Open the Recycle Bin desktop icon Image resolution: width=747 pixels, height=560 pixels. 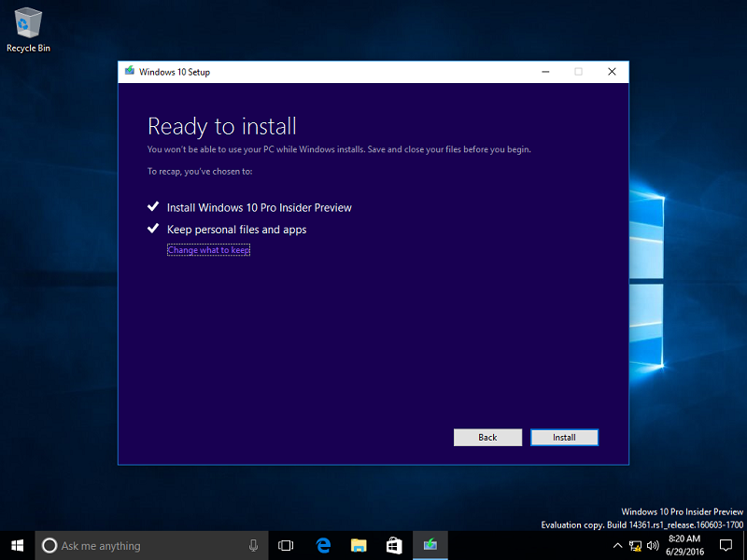[28, 28]
